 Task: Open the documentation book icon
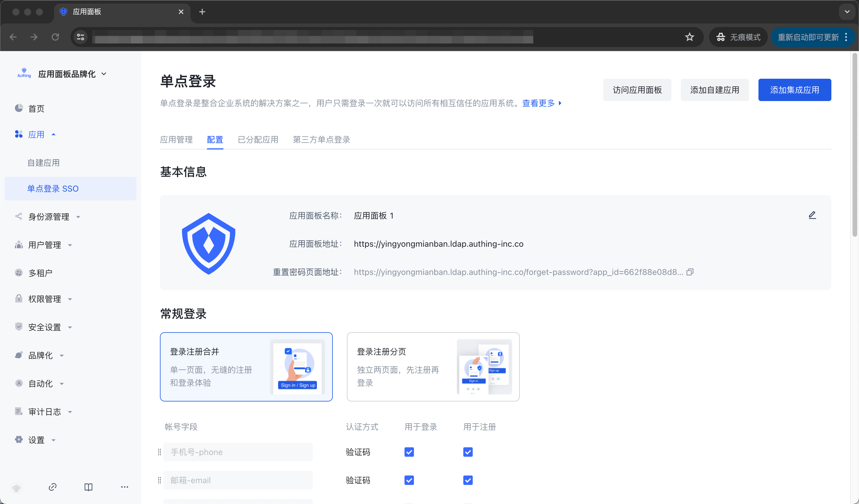pyautogui.click(x=88, y=487)
